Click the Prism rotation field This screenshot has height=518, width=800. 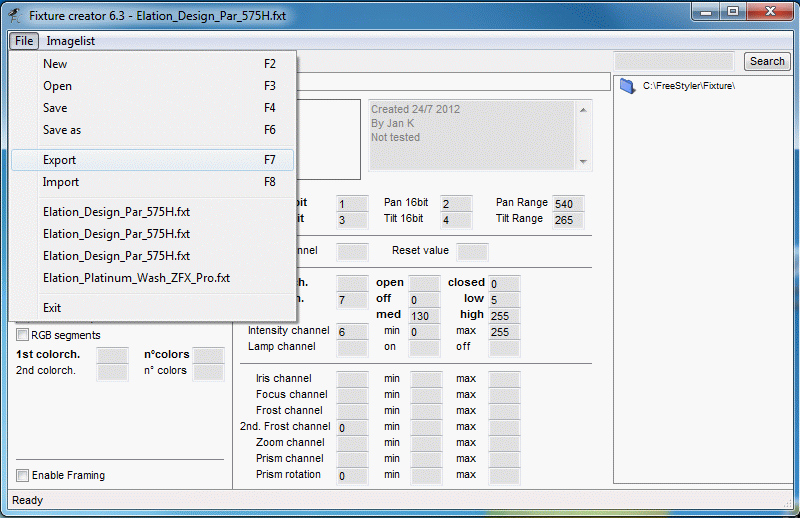click(352, 476)
